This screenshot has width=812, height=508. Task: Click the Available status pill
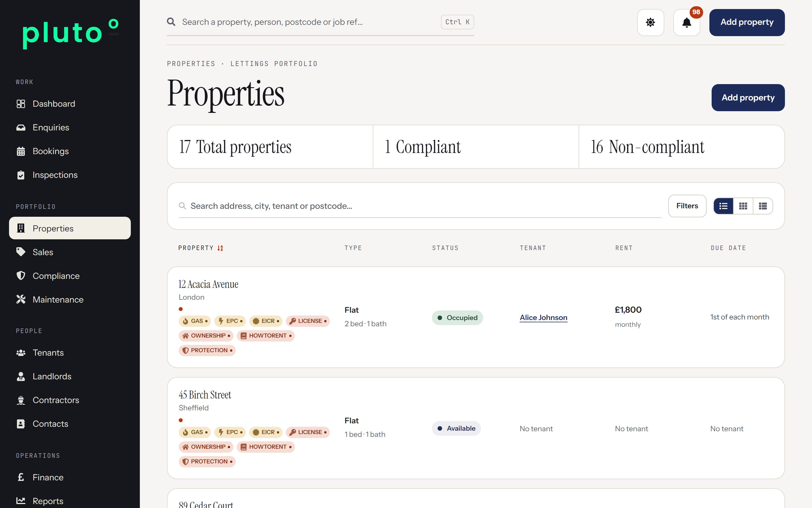point(456,428)
